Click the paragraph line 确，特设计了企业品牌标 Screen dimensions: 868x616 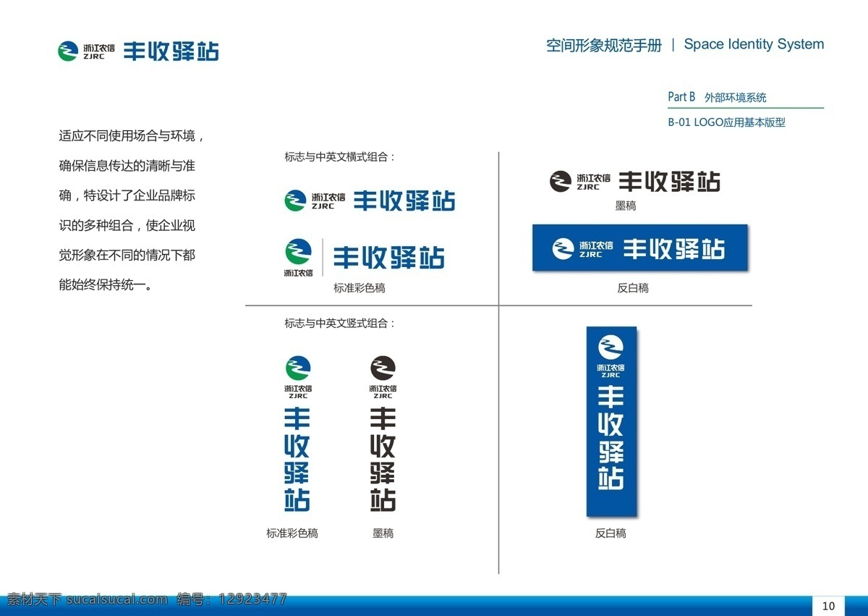coord(127,195)
